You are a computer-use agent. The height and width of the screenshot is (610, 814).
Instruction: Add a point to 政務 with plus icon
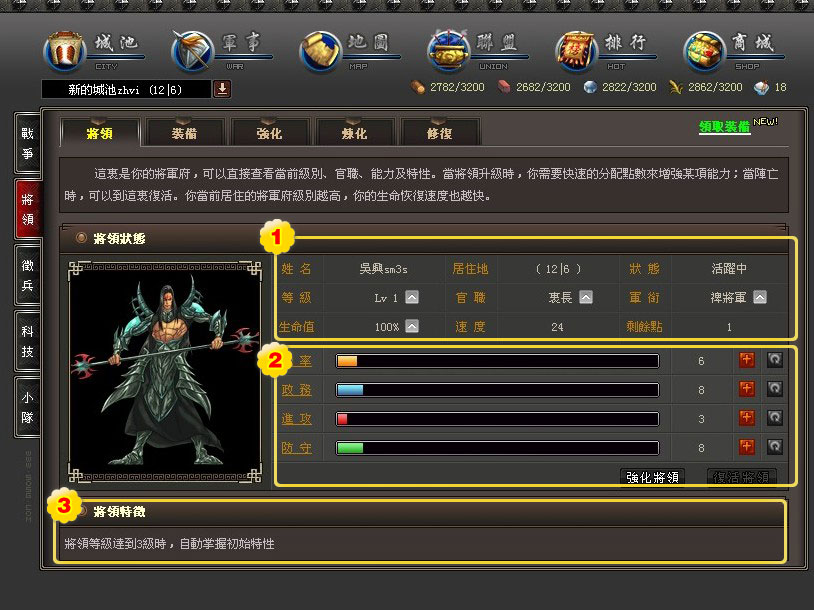747,389
